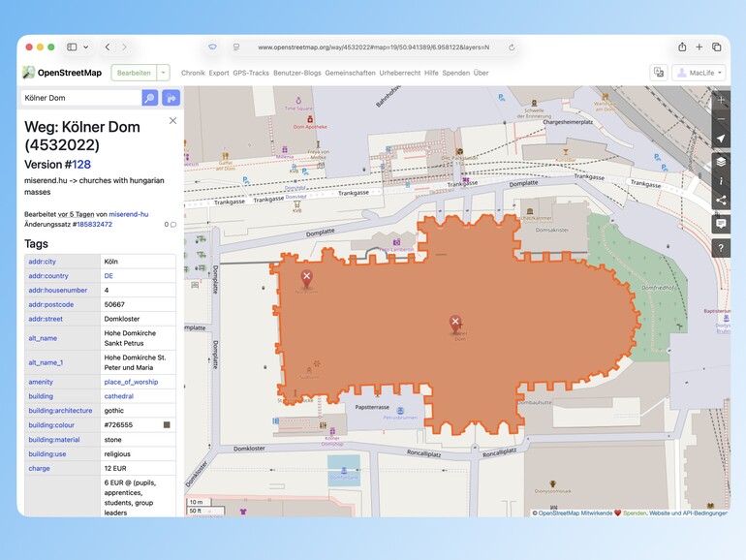Open the amenity tag key link
The width and height of the screenshot is (746, 560).
pos(41,382)
